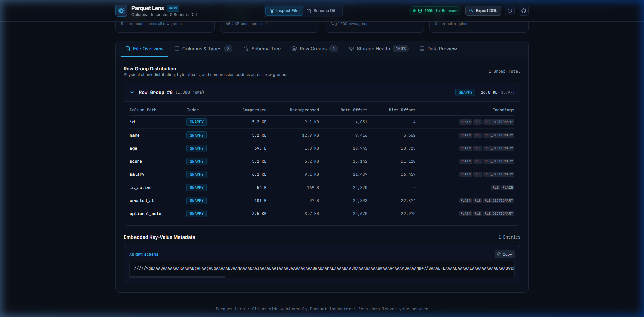Click the 'Data Offset' column header
The image size is (644, 317).
pyautogui.click(x=354, y=110)
